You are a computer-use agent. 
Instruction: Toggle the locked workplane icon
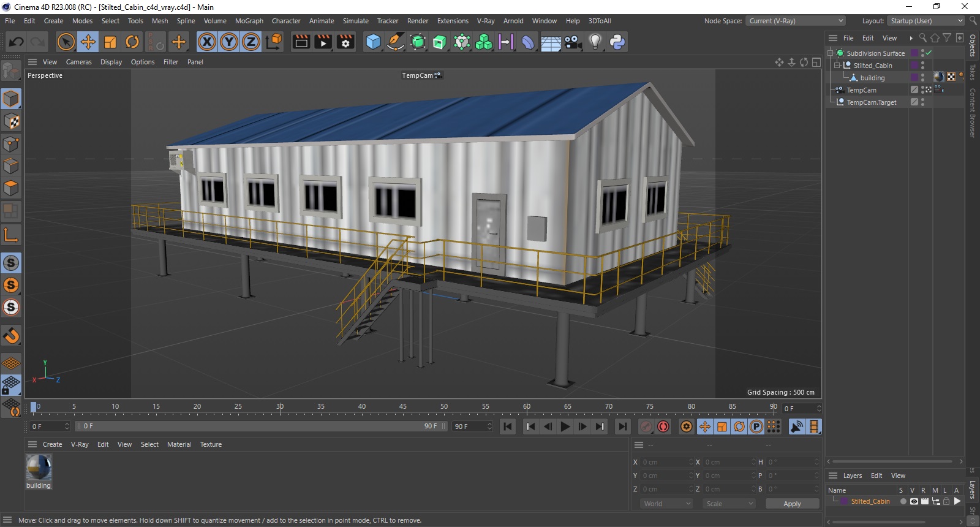point(11,385)
